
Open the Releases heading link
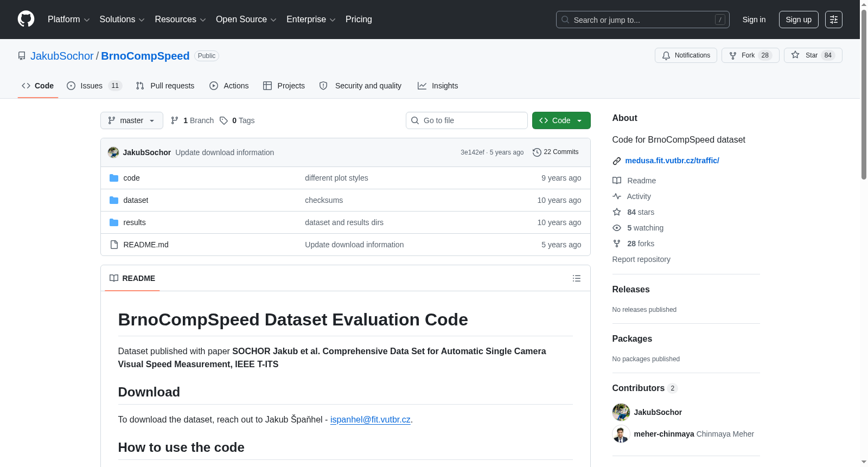631,290
